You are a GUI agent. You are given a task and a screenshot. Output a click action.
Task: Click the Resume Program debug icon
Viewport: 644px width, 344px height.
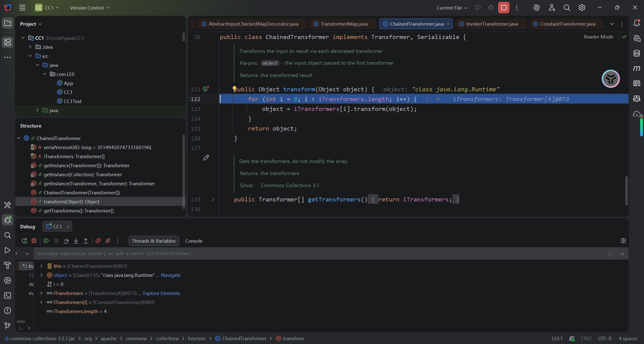click(47, 241)
